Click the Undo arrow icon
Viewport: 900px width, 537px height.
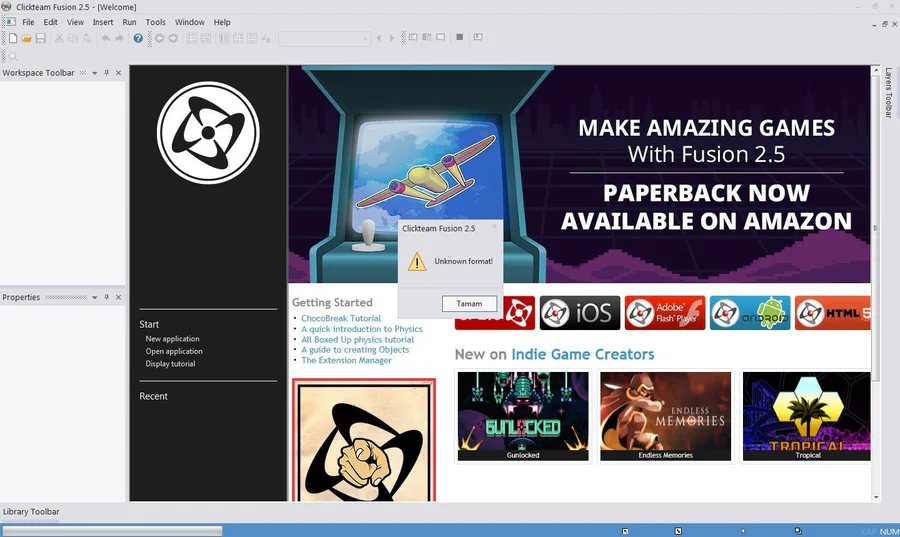pyautogui.click(x=106, y=38)
